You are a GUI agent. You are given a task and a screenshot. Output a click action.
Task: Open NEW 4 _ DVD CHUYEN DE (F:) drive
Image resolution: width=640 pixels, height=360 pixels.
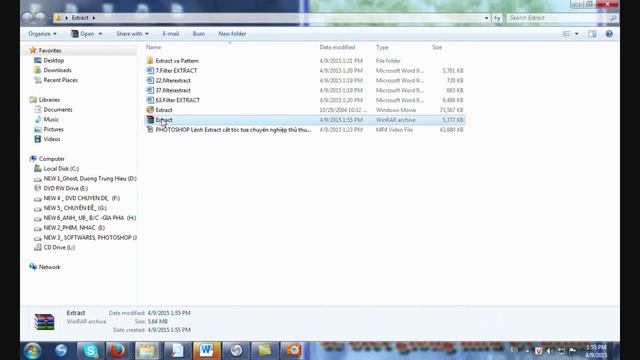coord(81,198)
